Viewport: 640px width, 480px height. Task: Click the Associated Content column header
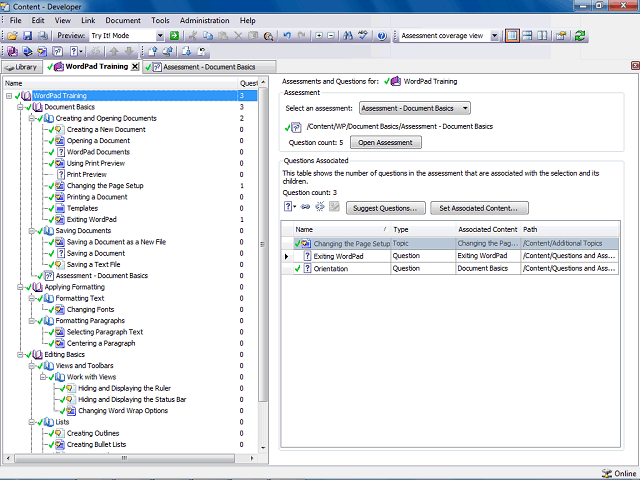coord(488,229)
